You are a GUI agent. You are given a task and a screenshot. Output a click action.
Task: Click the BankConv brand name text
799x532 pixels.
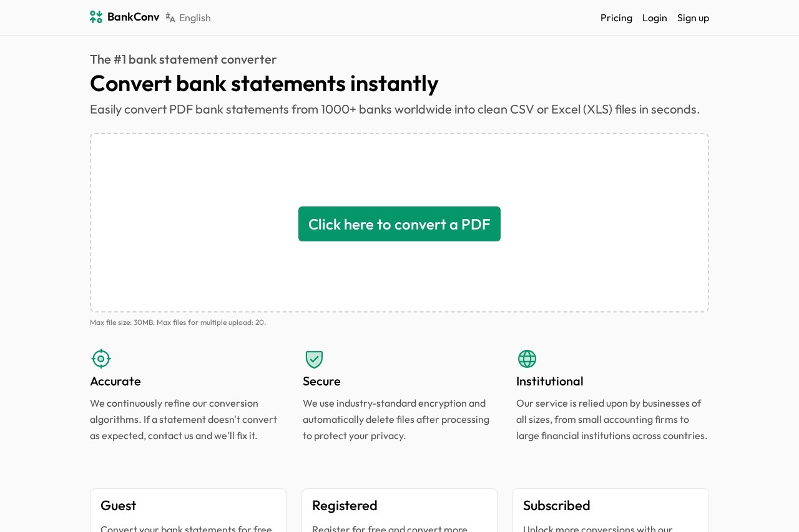133,17
